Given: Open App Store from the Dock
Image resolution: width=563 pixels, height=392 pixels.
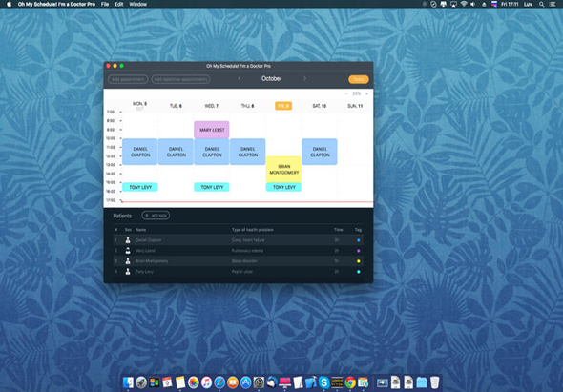Looking at the screenshot, I should pos(245,382).
